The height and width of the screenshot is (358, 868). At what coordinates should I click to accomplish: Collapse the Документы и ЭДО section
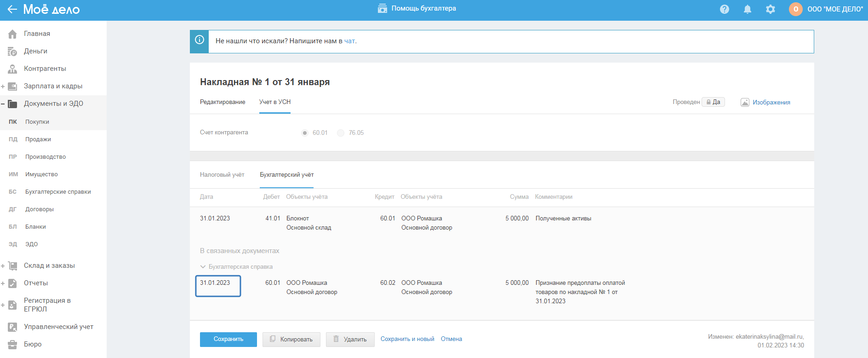[3, 104]
